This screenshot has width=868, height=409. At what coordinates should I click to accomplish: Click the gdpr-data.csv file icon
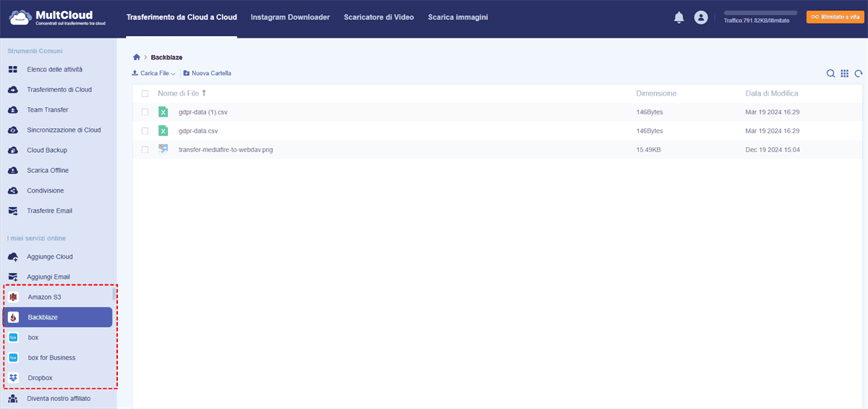click(163, 131)
